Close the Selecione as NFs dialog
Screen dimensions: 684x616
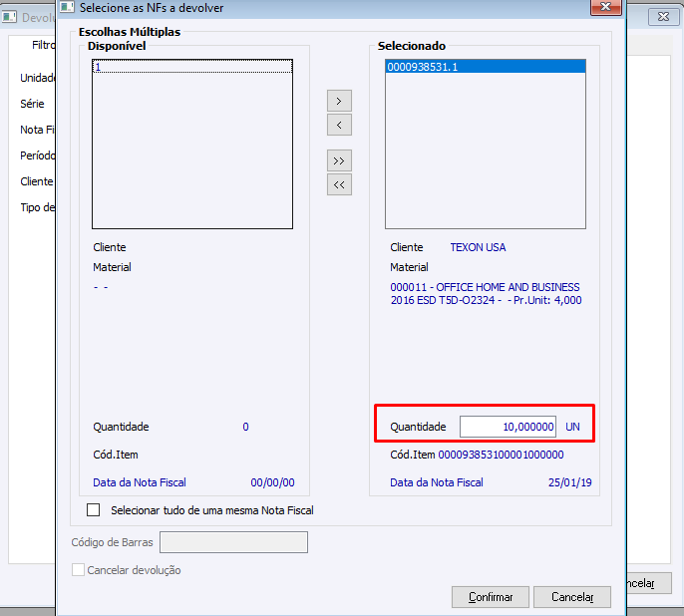click(x=605, y=7)
